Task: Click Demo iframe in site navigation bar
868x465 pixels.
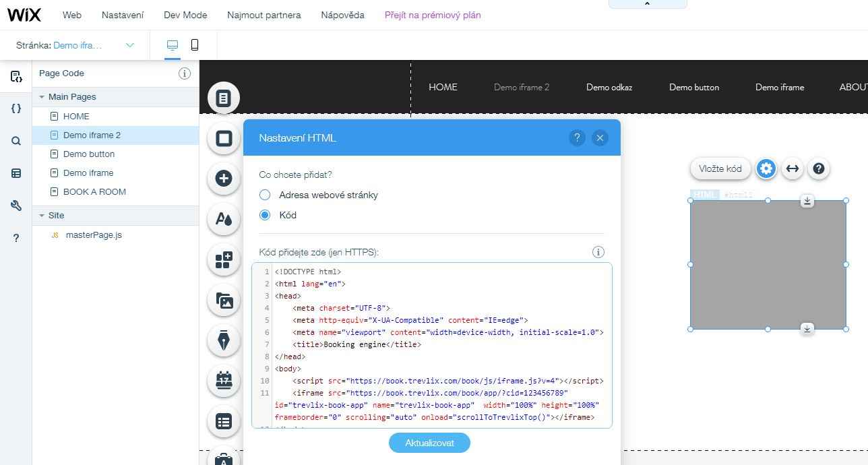Action: (780, 87)
